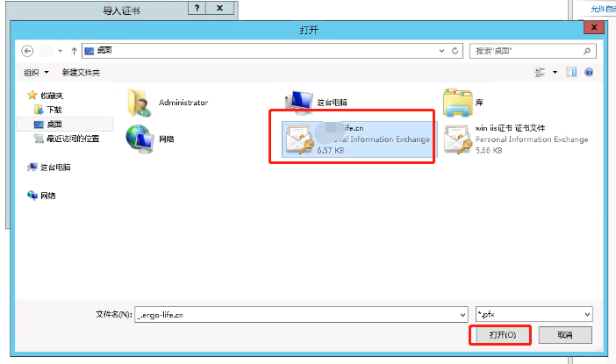Viewport: 616px width, 364px height.
Task: Open the Organize menu
Action: click(36, 72)
